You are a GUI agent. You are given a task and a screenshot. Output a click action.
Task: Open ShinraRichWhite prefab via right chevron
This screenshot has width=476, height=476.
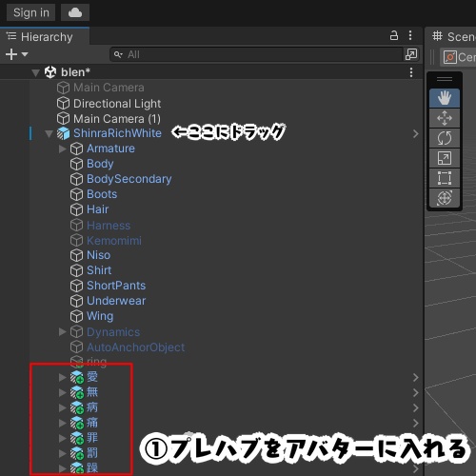tap(416, 134)
